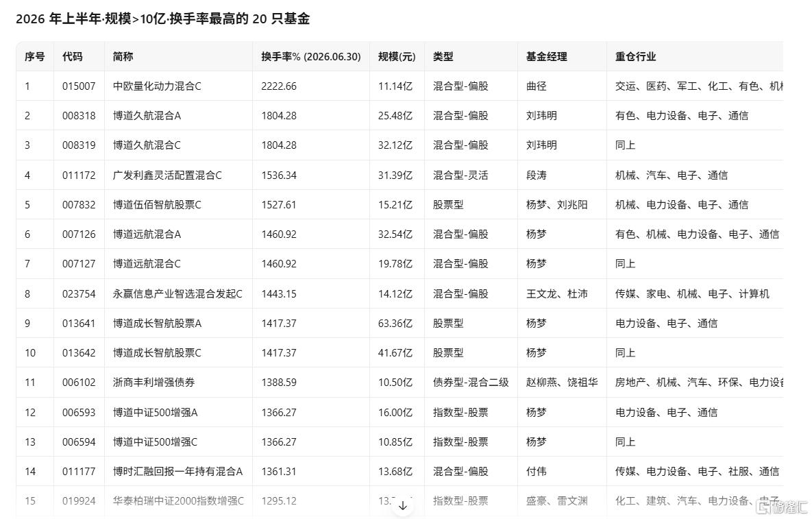The image size is (812, 519).
Task: Select fund manager 曲径
Action: pos(537,86)
